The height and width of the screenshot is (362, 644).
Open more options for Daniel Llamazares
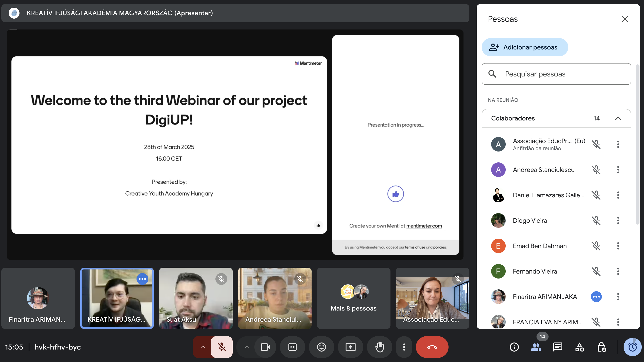click(x=618, y=195)
